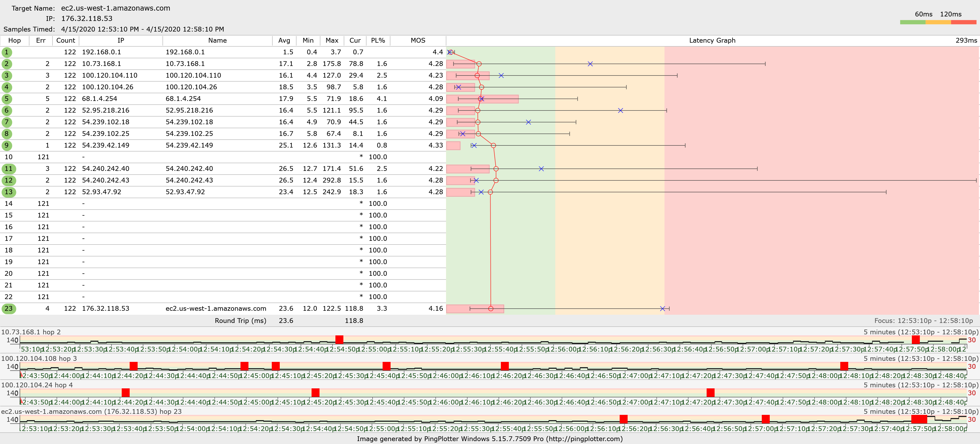This screenshot has width=980, height=444.
Task: Click the blue X marker on hop 2 latency row
Action: point(590,64)
